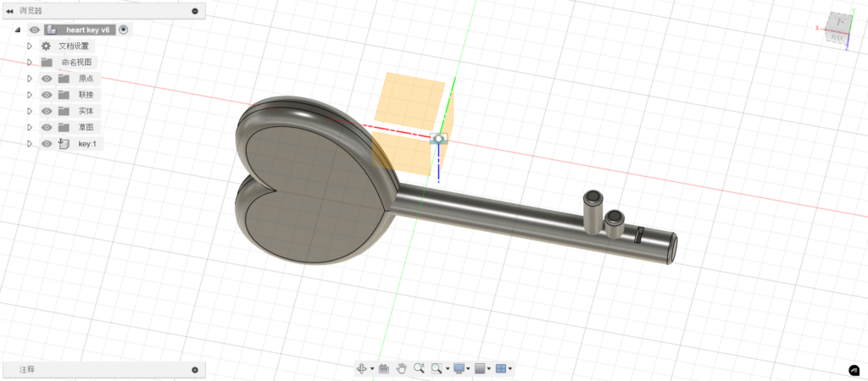Viewport: 868px width, 381px height.
Task: Select the 命名视图 tree item
Action: (78, 63)
